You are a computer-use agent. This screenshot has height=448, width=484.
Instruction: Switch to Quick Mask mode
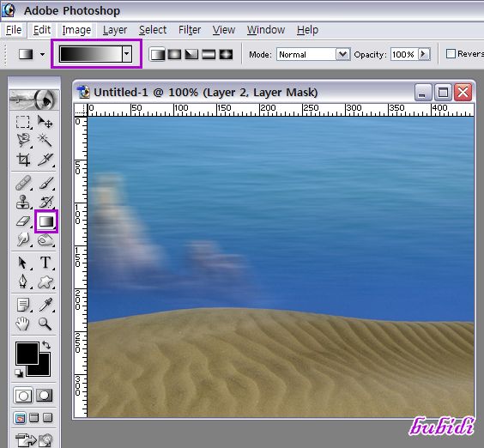(x=45, y=396)
